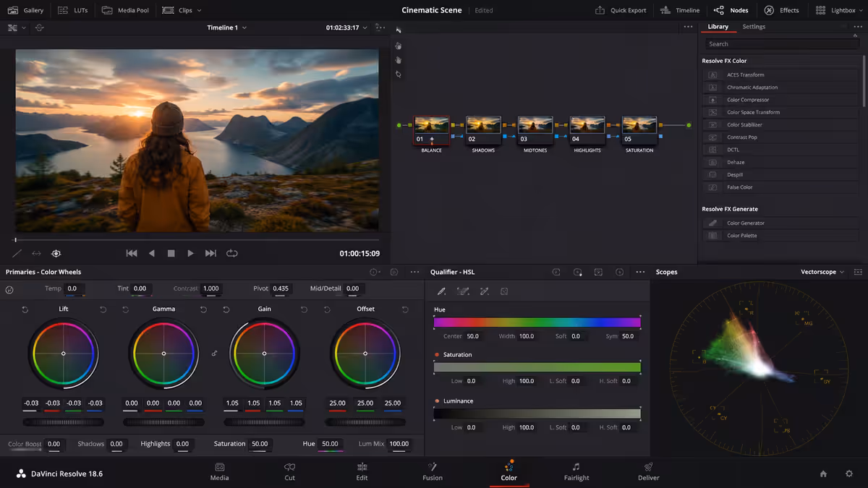The image size is (868, 488).
Task: Open the Deliver page
Action: point(649,472)
